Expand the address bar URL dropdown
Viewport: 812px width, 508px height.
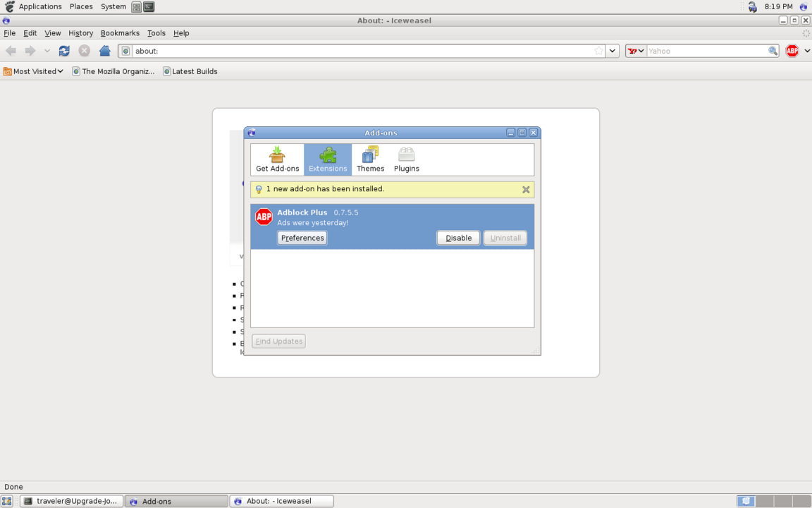coord(613,51)
